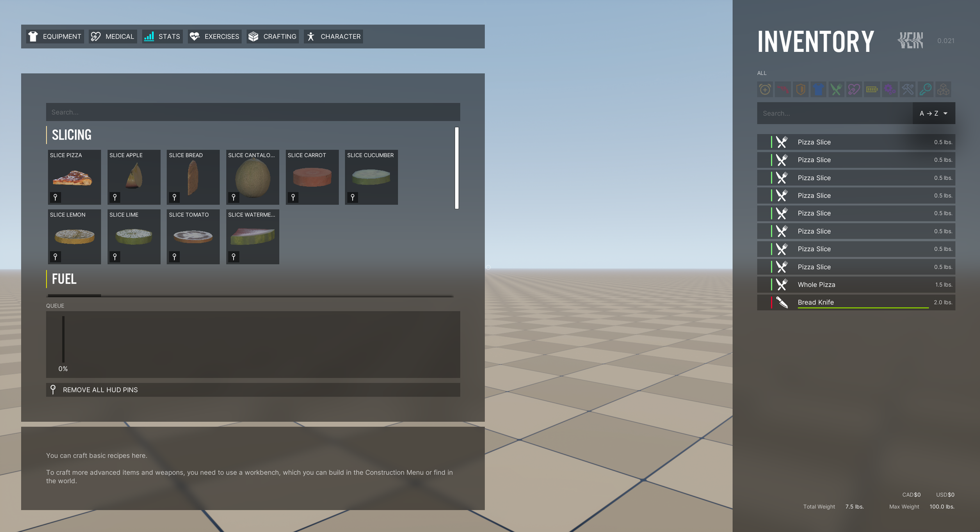Filter inventory by the bandaged heart medical icon
980x532 pixels.
click(854, 90)
